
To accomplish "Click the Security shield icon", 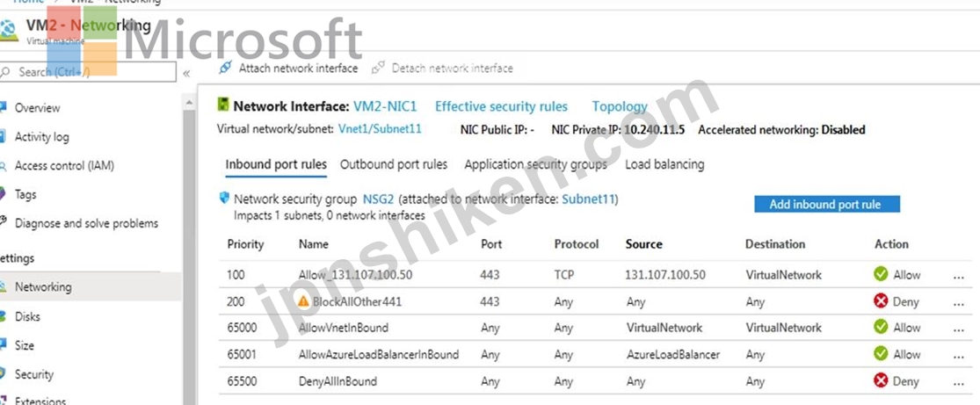I will [4, 373].
